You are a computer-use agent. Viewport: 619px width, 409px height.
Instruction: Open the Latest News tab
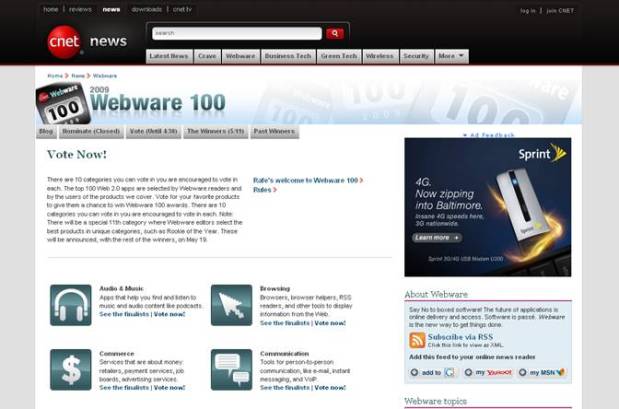[169, 56]
